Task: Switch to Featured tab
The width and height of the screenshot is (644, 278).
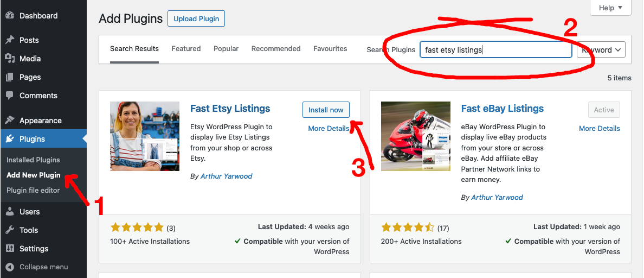Action: (186, 48)
